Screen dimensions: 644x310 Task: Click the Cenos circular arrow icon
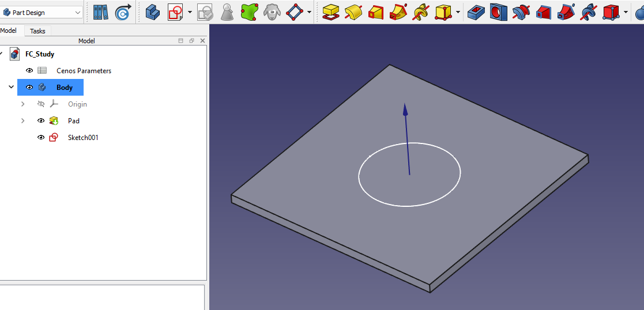tap(123, 13)
